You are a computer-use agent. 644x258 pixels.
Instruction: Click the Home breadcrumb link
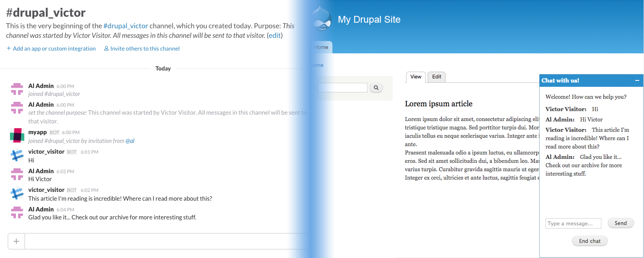coord(318,65)
